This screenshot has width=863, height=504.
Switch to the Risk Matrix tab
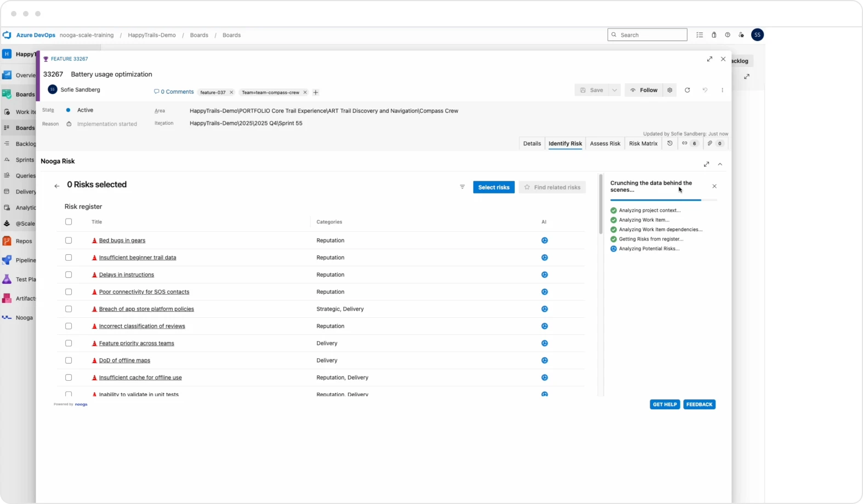[x=643, y=144]
